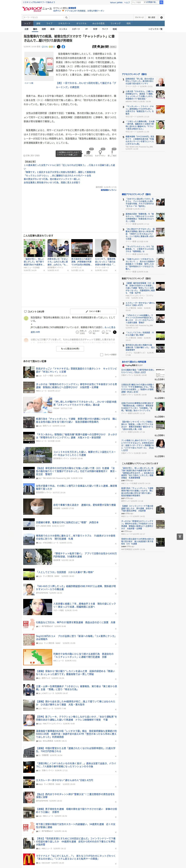
Task: Click the わかりやすい lightbulb reaction
Action: 100,153
